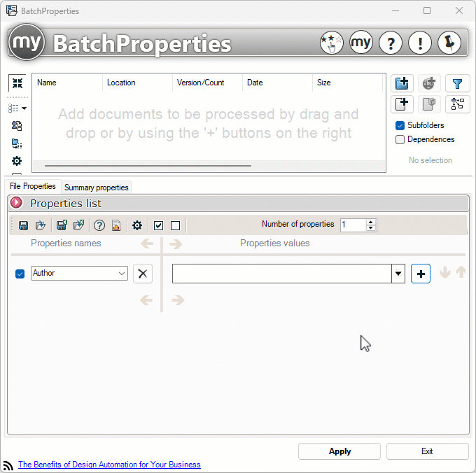
Task: Enable the Dependences checkbox
Action: tap(400, 139)
